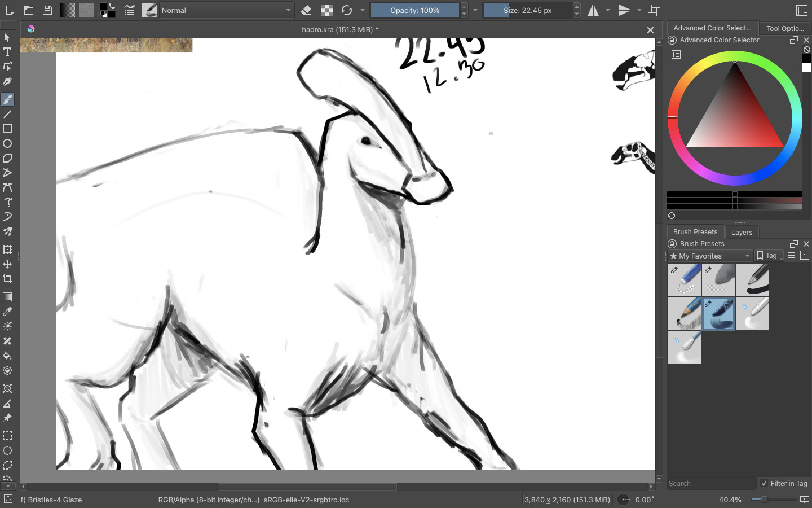Expand horizontal mirror options arrow
Screen dimensions: 812x508
(x=608, y=10)
